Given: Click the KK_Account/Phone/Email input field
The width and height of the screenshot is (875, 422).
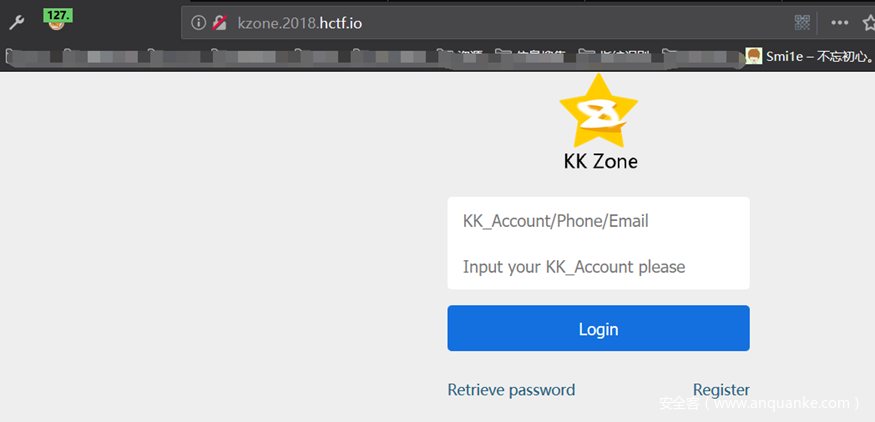Looking at the screenshot, I should (x=598, y=221).
